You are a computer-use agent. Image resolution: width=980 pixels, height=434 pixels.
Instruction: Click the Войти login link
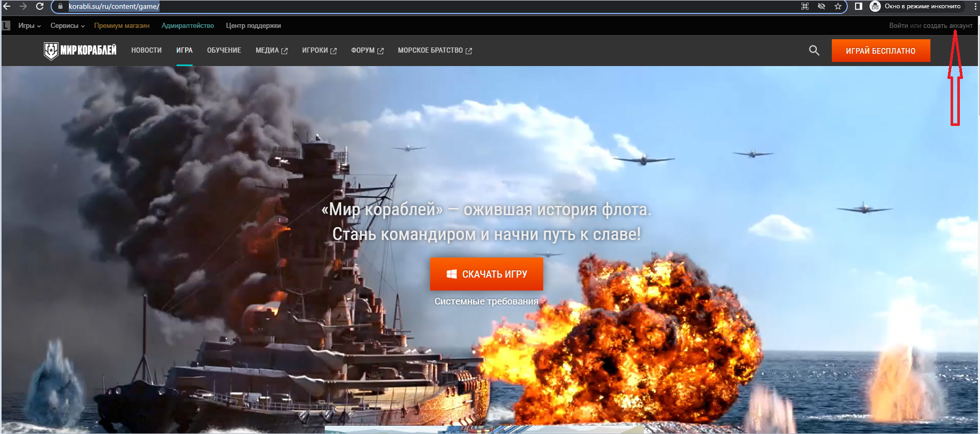898,26
